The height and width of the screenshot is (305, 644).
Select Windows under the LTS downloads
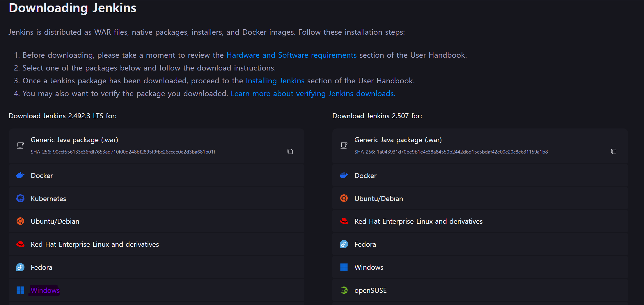pyautogui.click(x=45, y=290)
